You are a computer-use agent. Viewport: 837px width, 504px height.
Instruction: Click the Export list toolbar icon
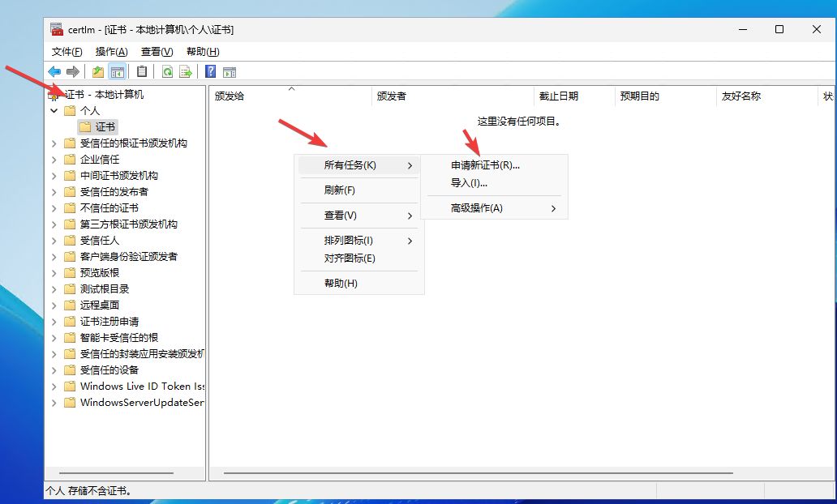(185, 70)
